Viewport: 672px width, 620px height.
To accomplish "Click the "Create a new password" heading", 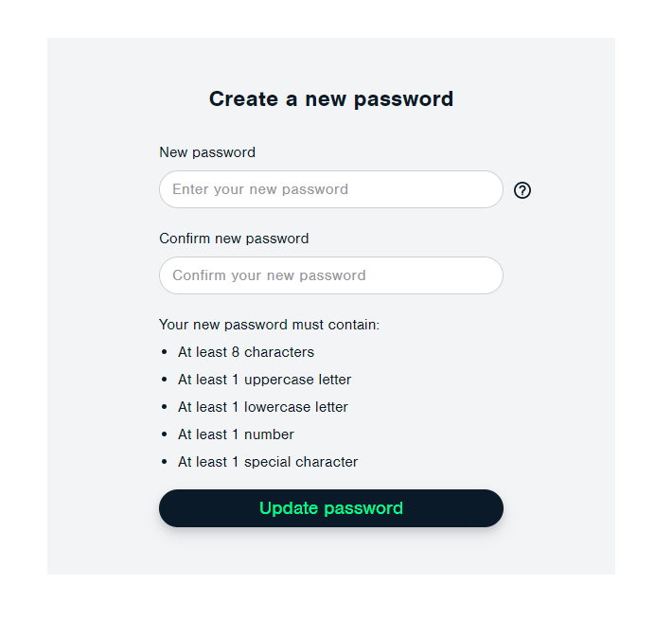I will click(330, 98).
